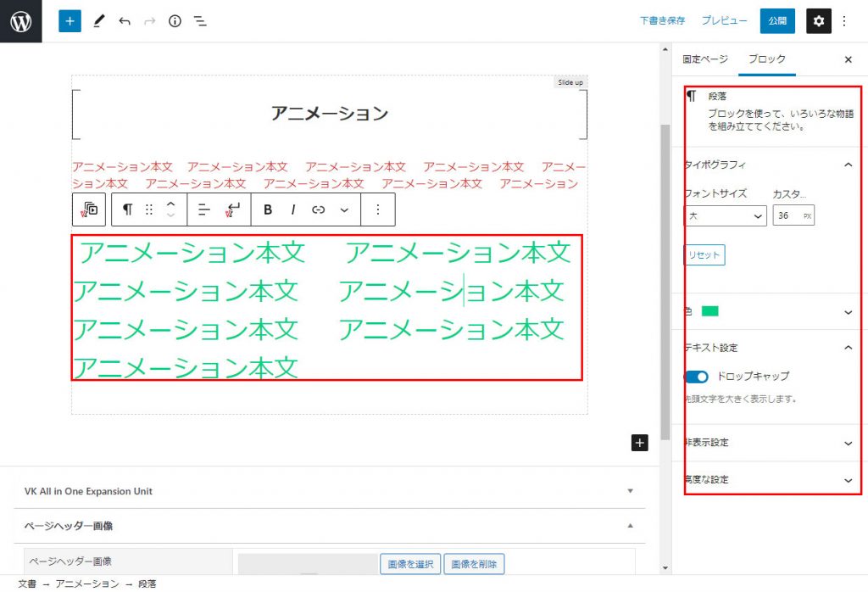Click the custom font size input field
This screenshot has height=592, width=868.
tap(786, 216)
